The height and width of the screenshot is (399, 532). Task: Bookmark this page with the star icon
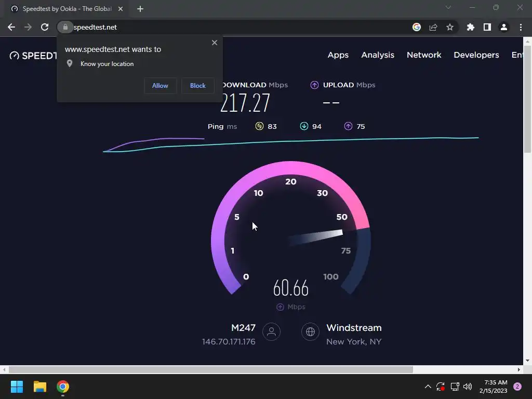450,27
